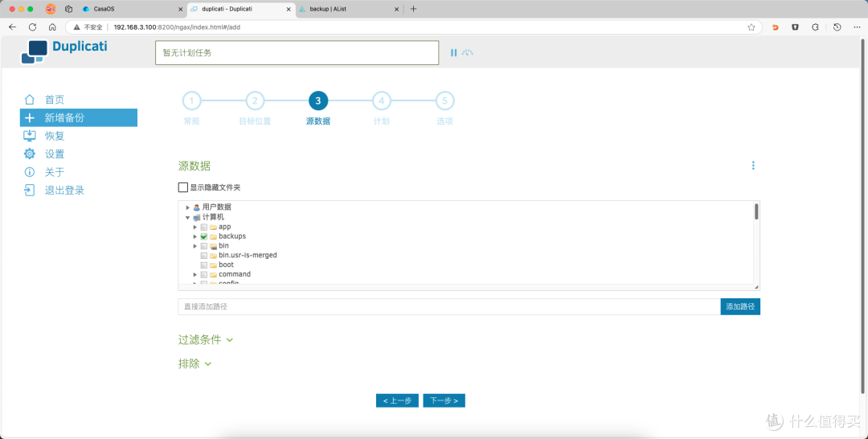Image resolution: width=868 pixels, height=439 pixels.
Task: Click the file tree resize handle
Action: pos(756,287)
